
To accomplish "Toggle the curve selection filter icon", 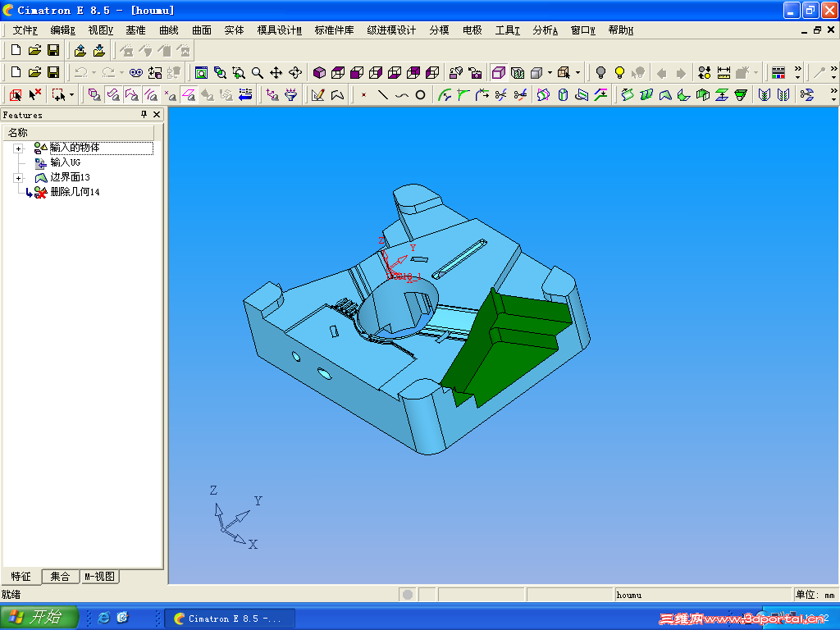I will (151, 95).
